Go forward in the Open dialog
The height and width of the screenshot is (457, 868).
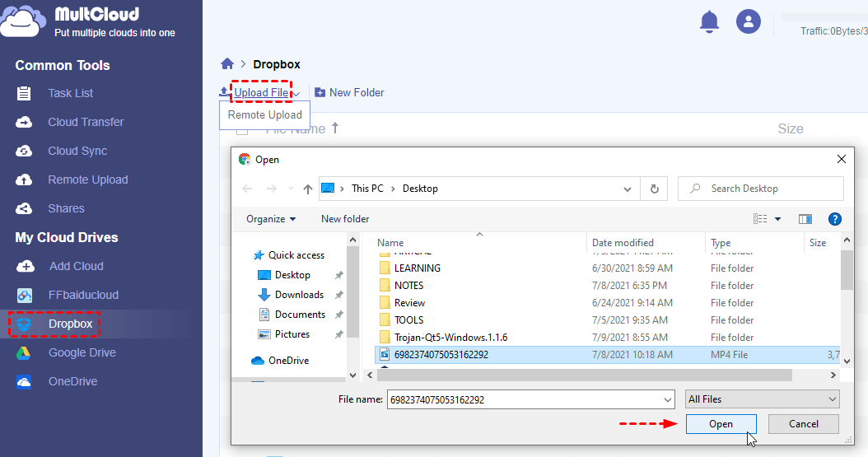271,189
